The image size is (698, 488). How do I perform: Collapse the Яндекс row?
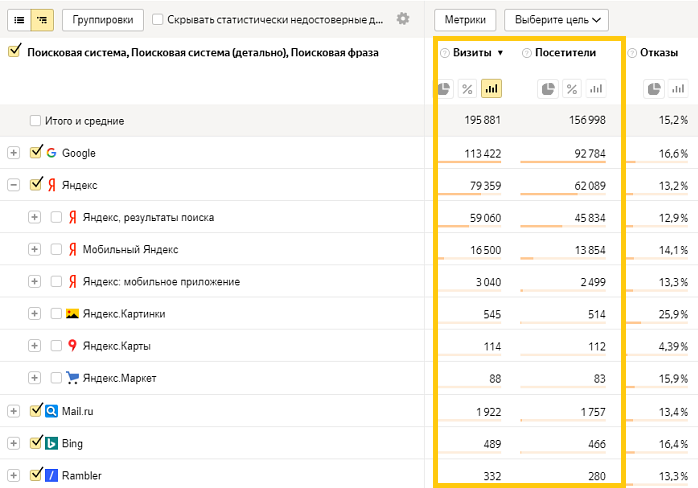click(14, 185)
